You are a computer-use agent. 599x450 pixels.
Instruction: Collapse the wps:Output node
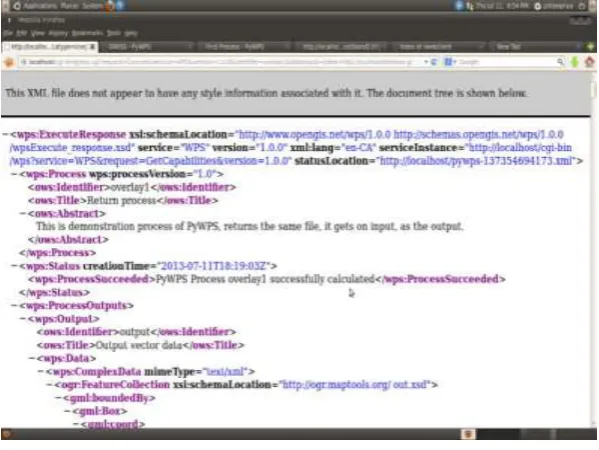pos(23,319)
